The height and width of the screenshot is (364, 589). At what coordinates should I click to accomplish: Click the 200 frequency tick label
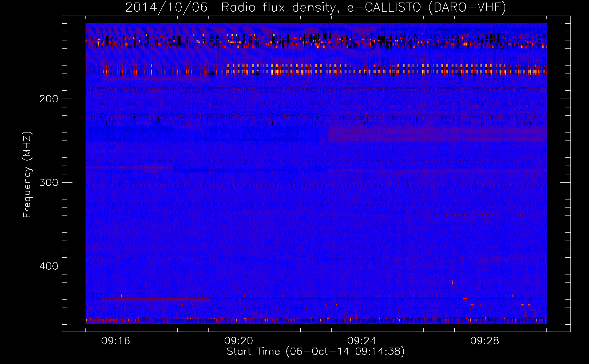(x=49, y=99)
